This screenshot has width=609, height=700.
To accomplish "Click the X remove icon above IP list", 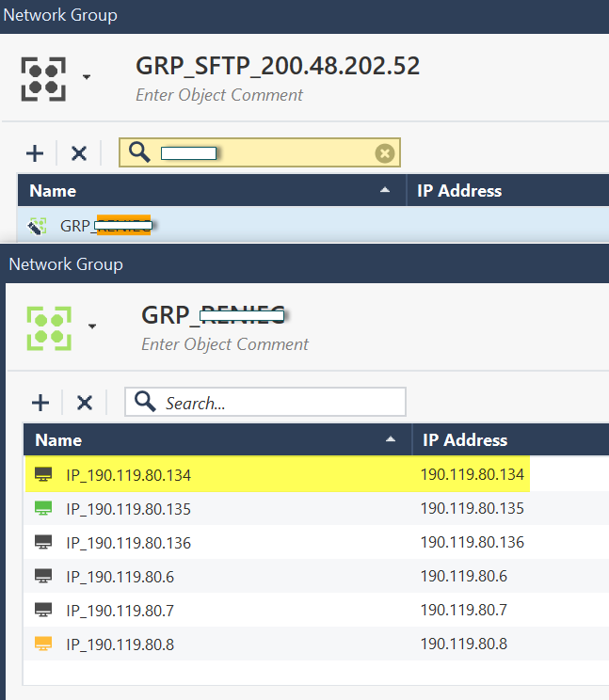I will pos(85,403).
